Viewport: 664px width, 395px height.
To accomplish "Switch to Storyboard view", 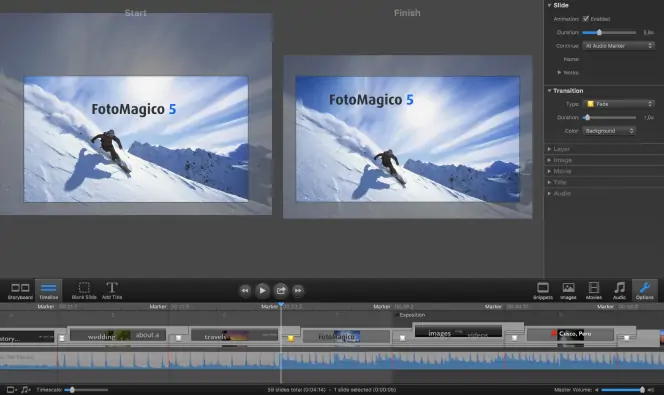I will coord(20,291).
